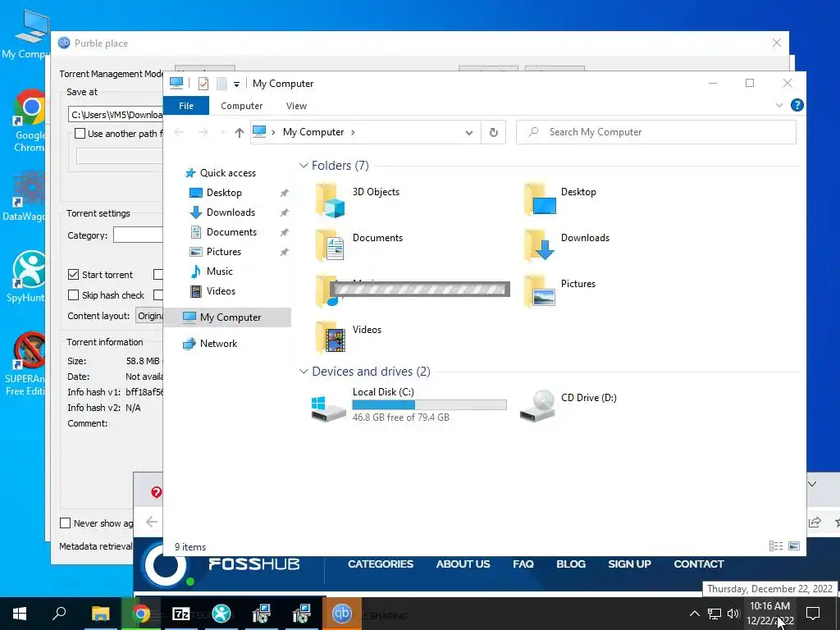The height and width of the screenshot is (630, 840).
Task: Toggle Never show again checkbox
Action: click(66, 523)
